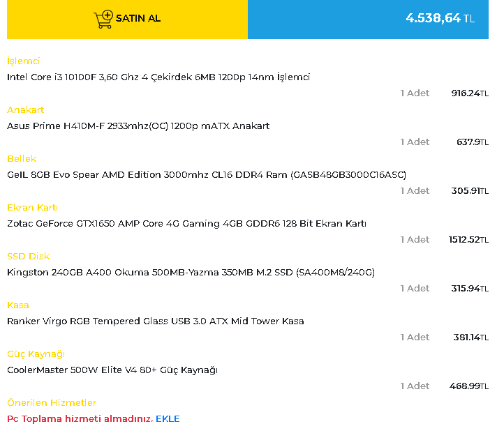Image resolution: width=504 pixels, height=440 pixels.
Task: Click the SSD Disk category heading
Action: (x=29, y=257)
